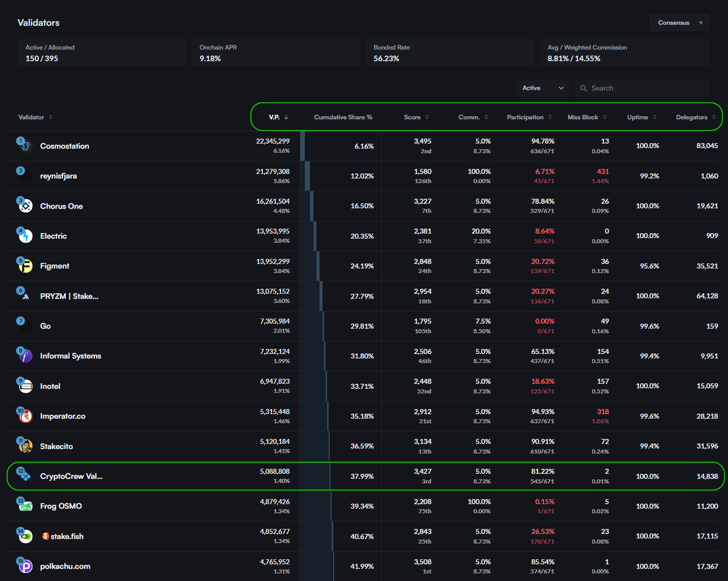This screenshot has height=581, width=728.
Task: Click the Cumulative Share % column header
Action: coord(343,117)
